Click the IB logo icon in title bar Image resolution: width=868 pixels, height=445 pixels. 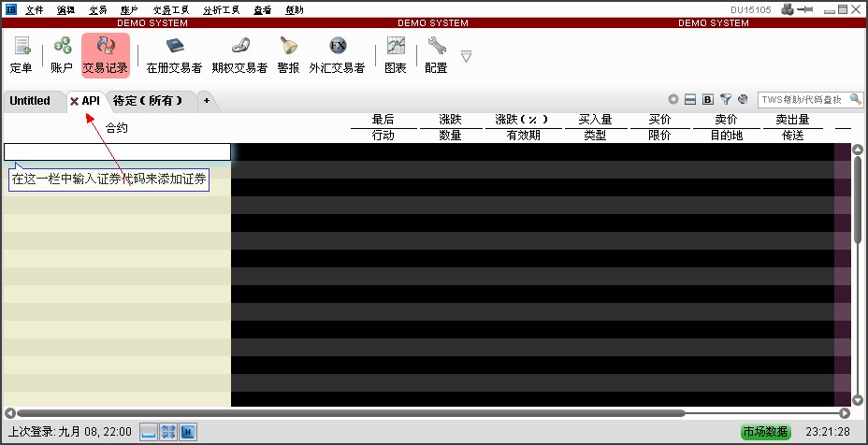click(10, 9)
